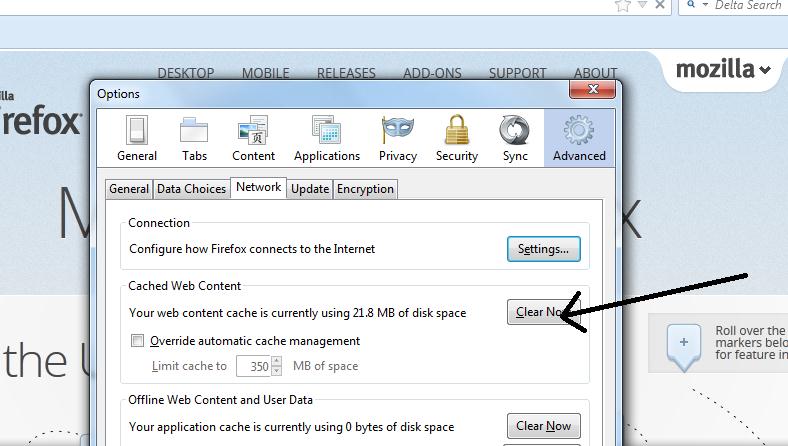Select the Tabs options icon

[194, 138]
